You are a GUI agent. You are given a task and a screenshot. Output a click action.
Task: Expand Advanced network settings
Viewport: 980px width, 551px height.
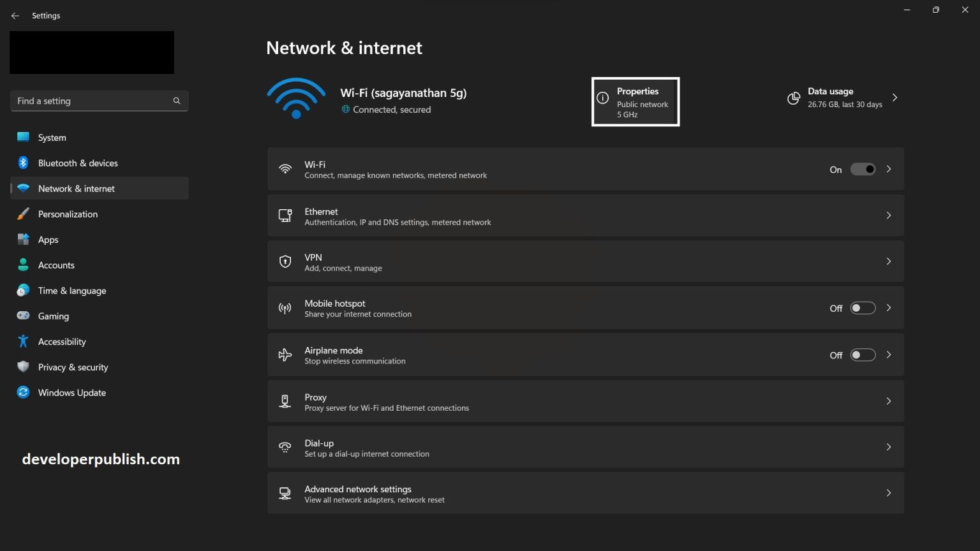[888, 492]
